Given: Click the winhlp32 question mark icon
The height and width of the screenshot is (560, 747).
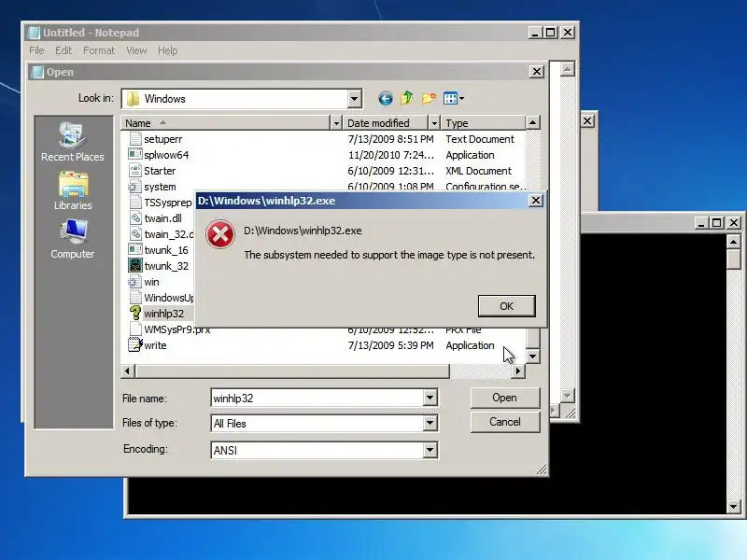Looking at the screenshot, I should (x=135, y=313).
